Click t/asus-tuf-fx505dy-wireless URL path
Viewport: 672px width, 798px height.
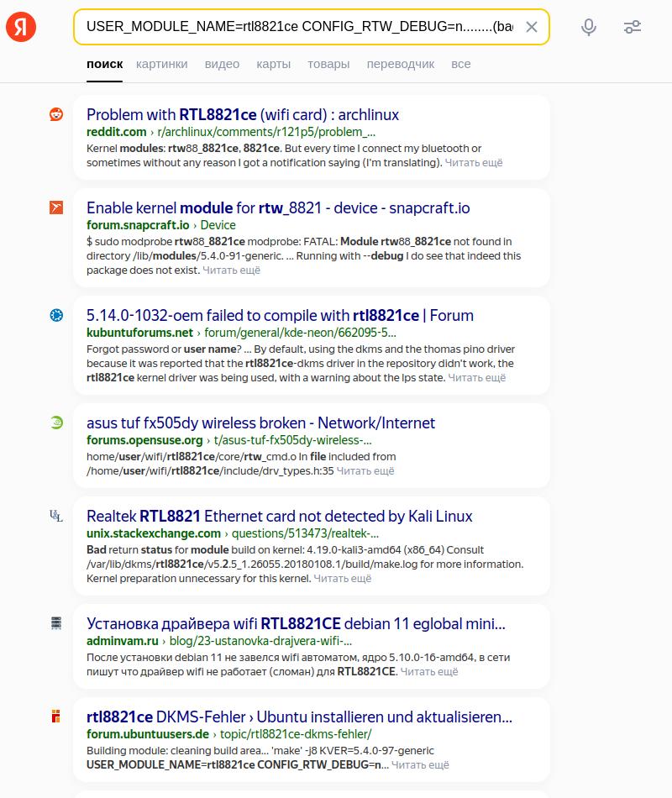click(x=292, y=440)
